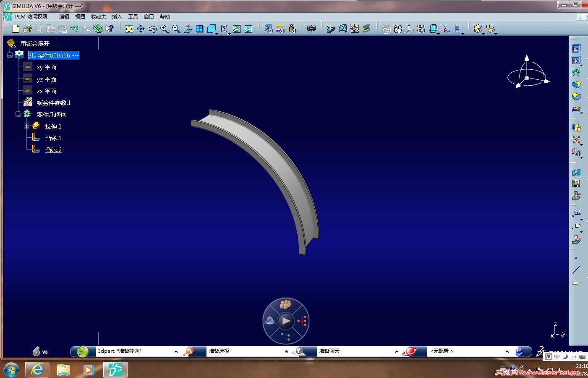Viewport: 588px width, 378px height.
Task: Open the 视图 menu
Action: [80, 17]
